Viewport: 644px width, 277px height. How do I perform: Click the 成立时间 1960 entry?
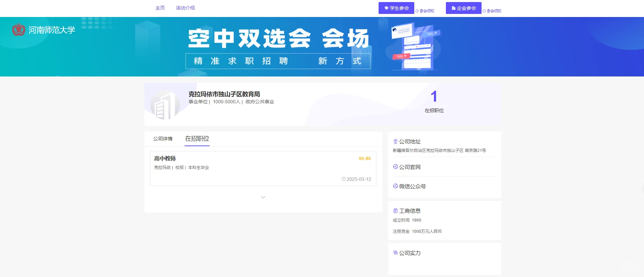407,220
